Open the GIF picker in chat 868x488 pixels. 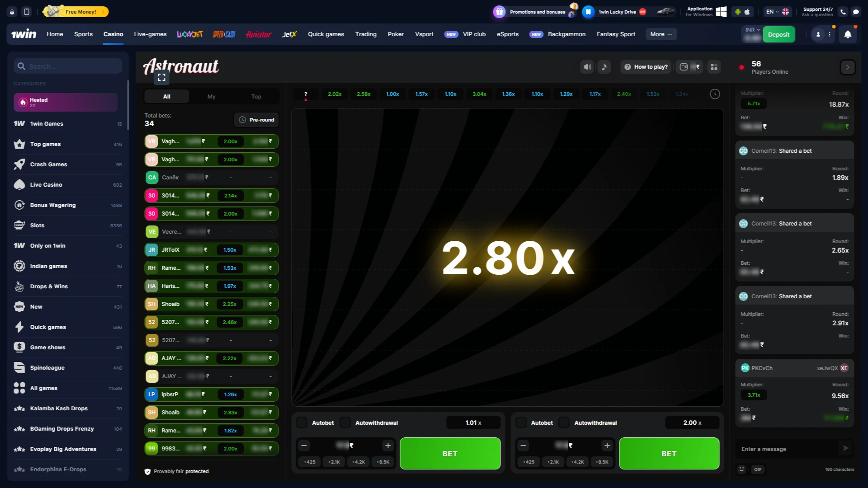coord(758,469)
